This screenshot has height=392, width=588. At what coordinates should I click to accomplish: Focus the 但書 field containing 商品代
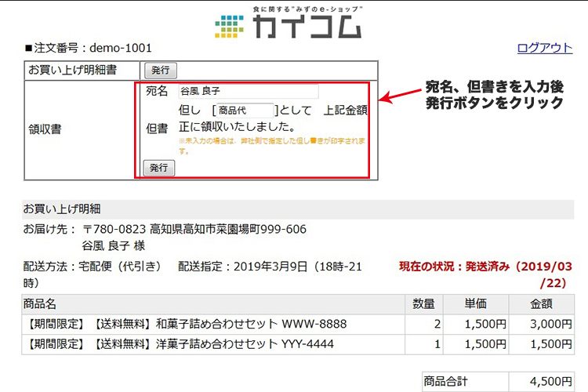245,111
